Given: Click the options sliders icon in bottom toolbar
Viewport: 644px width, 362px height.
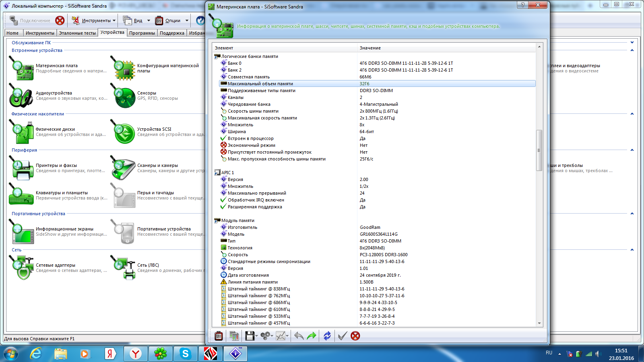Looking at the screenshot, I should click(x=219, y=336).
